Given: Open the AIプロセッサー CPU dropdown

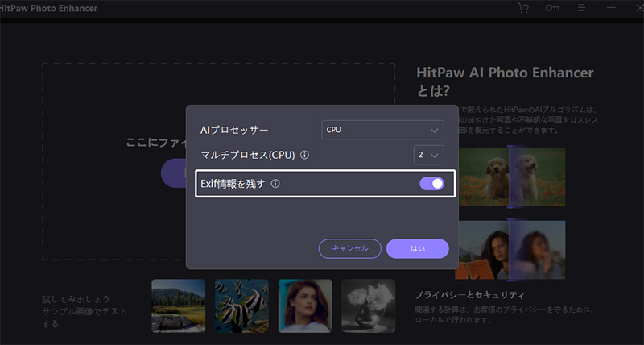Looking at the screenshot, I should [x=382, y=130].
